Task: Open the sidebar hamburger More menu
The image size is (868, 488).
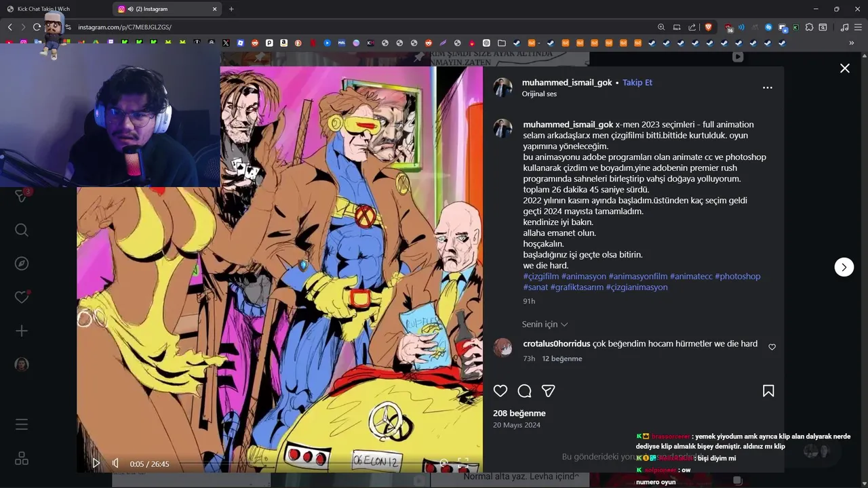Action: pyautogui.click(x=22, y=424)
